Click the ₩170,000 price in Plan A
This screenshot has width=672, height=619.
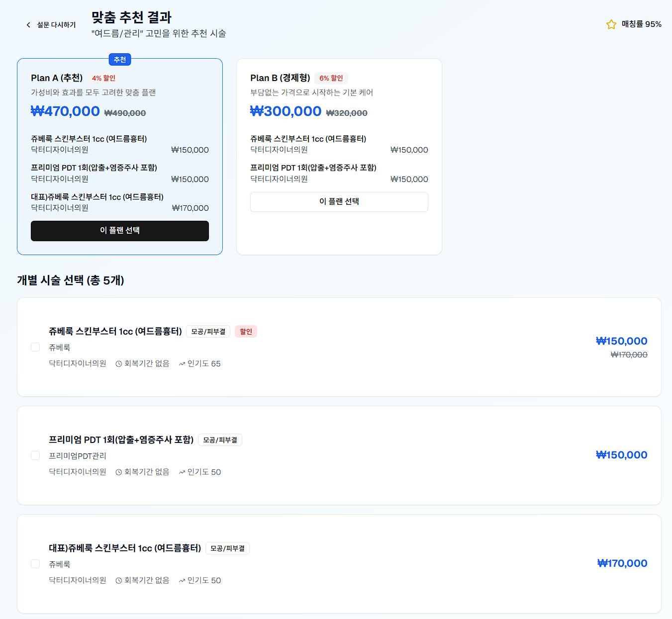pyautogui.click(x=191, y=208)
